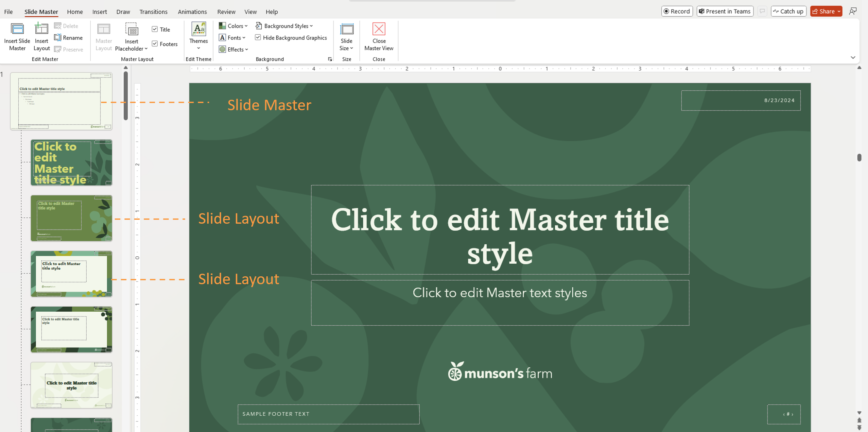Open the Transitions ribbon tab
The width and height of the screenshot is (868, 432).
pyautogui.click(x=153, y=11)
